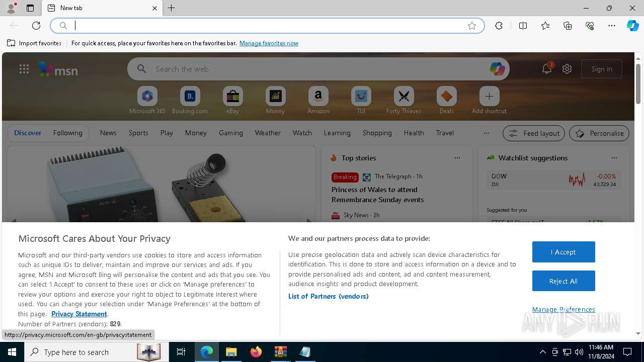
Task: Click taskbar Type here to search
Action: click(96, 352)
